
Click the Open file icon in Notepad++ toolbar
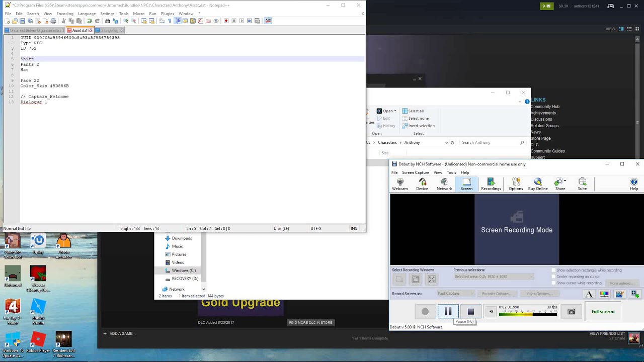15,21
